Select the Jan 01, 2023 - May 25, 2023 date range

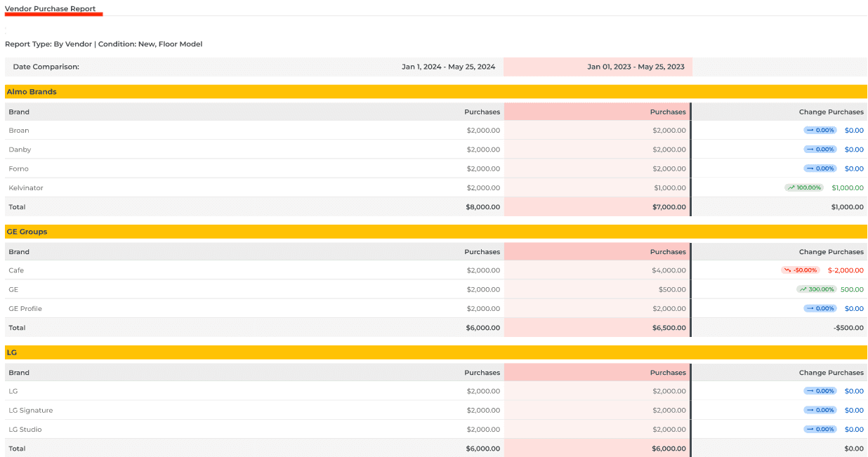(x=636, y=67)
